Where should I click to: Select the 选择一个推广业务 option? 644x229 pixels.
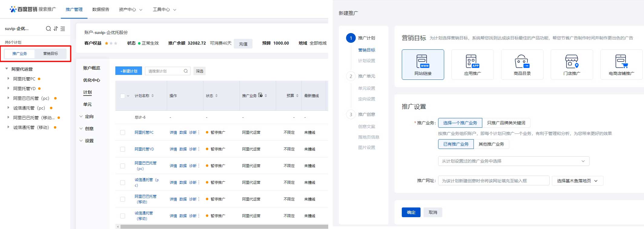pyautogui.click(x=460, y=123)
